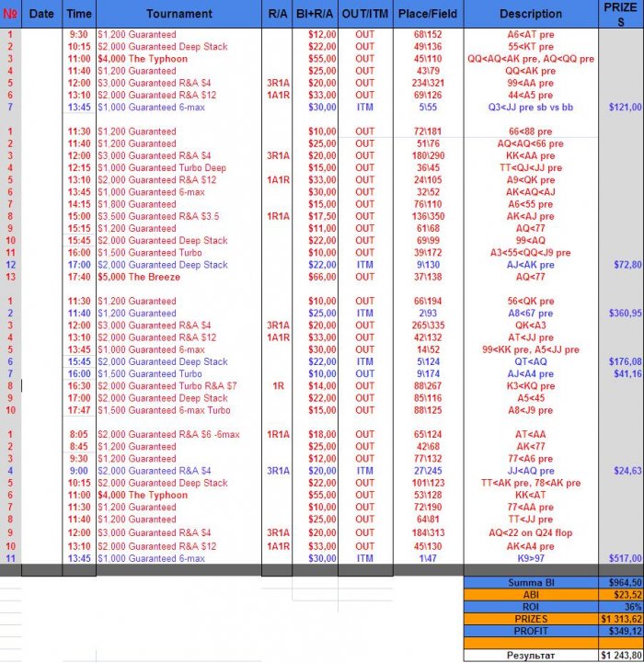Select the time cell '16:30'
This screenshot has height=663, width=644.
tap(79, 386)
